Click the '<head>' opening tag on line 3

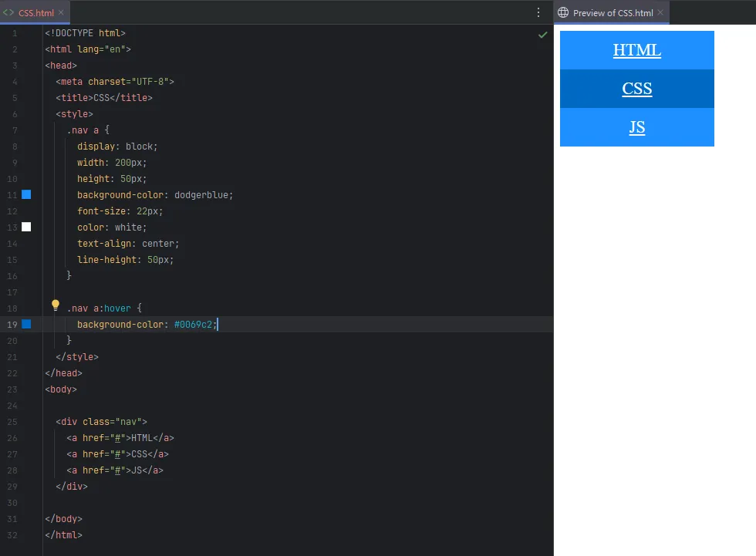pyautogui.click(x=61, y=65)
